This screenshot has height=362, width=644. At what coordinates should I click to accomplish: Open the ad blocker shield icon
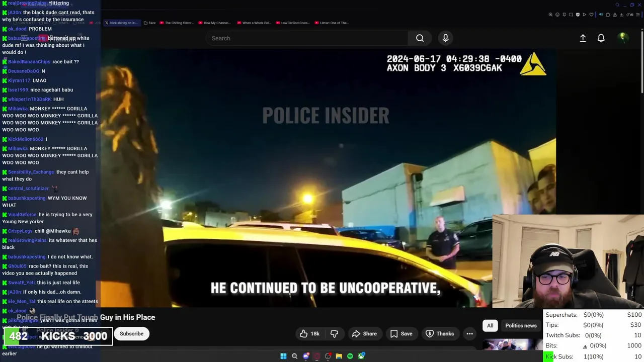[578, 15]
